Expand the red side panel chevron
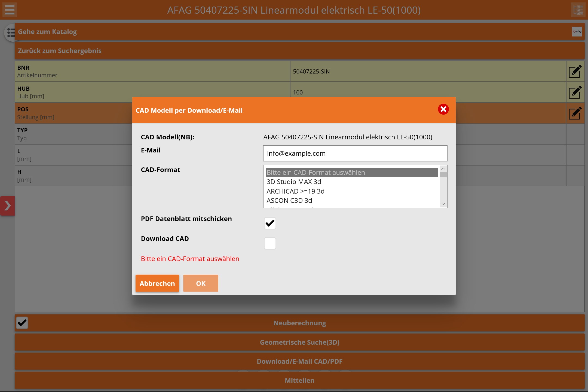Viewport: 588px width, 392px height. 7,206
